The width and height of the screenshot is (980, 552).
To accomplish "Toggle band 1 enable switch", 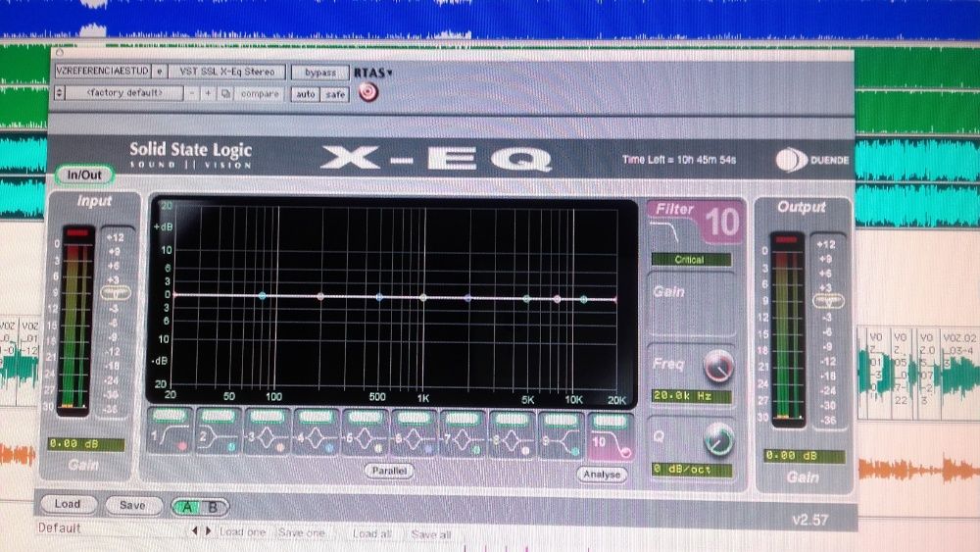I will [170, 415].
